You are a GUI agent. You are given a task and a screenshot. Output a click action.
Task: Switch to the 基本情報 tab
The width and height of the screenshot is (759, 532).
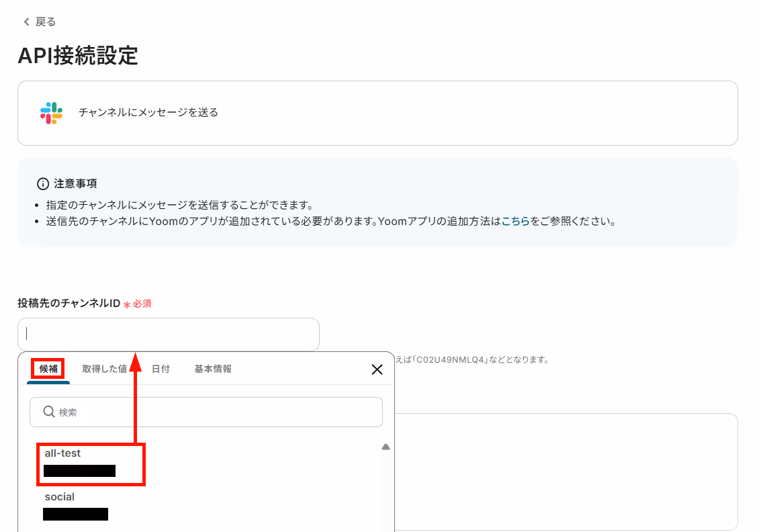[213, 369]
